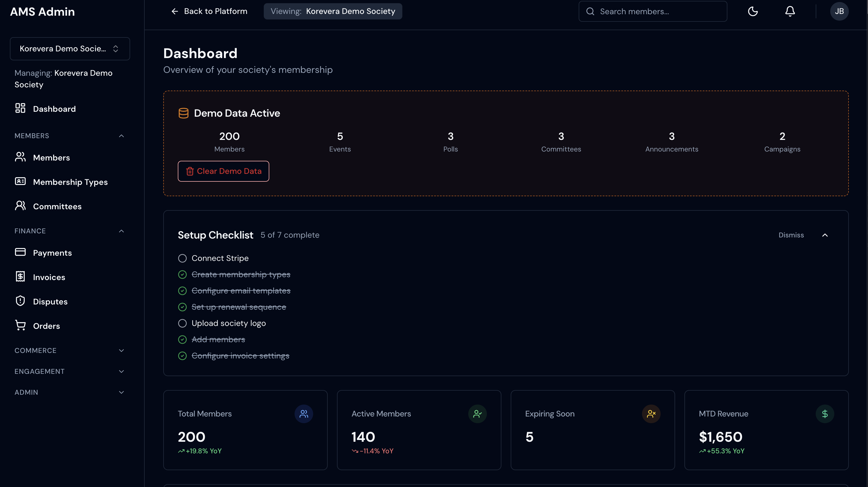Open the Upload society logo checklist item

228,323
